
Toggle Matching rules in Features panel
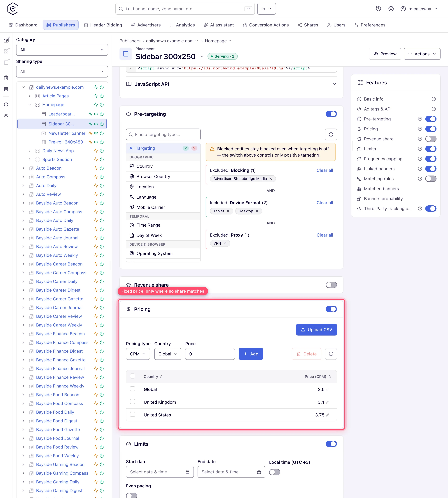point(431,179)
